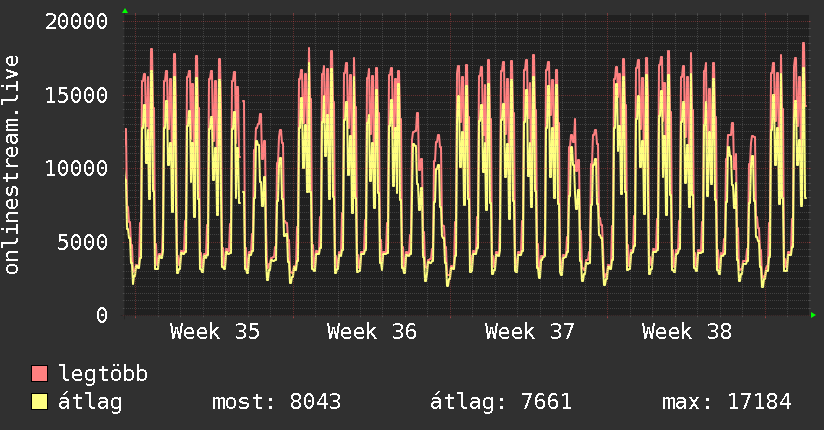Click the green arrow ending the x-axis
Image resolution: width=824 pixels, height=430 pixels.
click(x=813, y=315)
